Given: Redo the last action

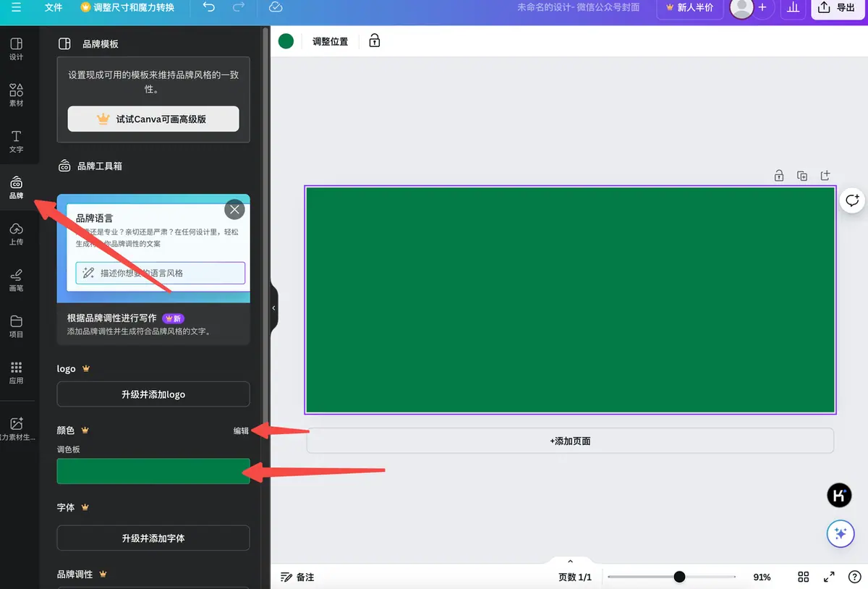Looking at the screenshot, I should (x=239, y=7).
